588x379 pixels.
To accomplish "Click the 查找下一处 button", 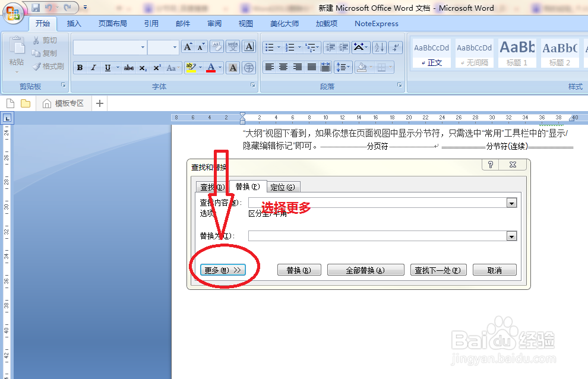I will (x=438, y=270).
